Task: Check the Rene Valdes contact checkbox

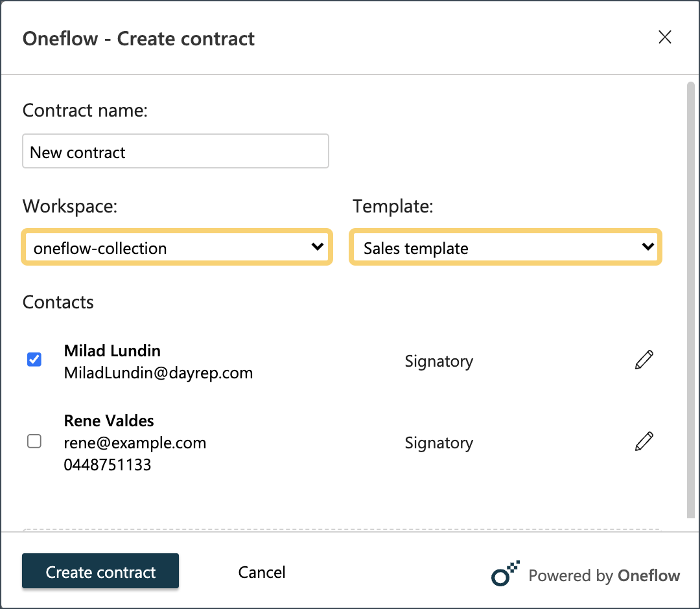Action: point(34,441)
